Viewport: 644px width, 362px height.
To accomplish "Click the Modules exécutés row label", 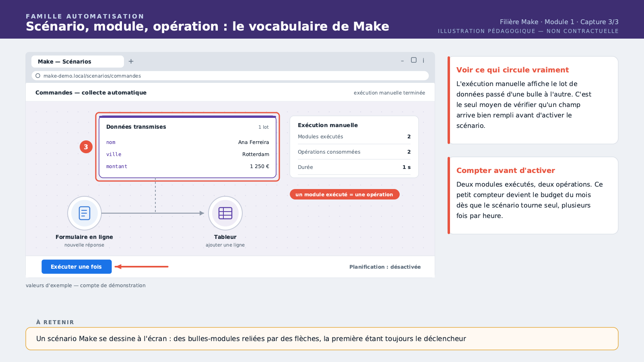I will pos(320,137).
